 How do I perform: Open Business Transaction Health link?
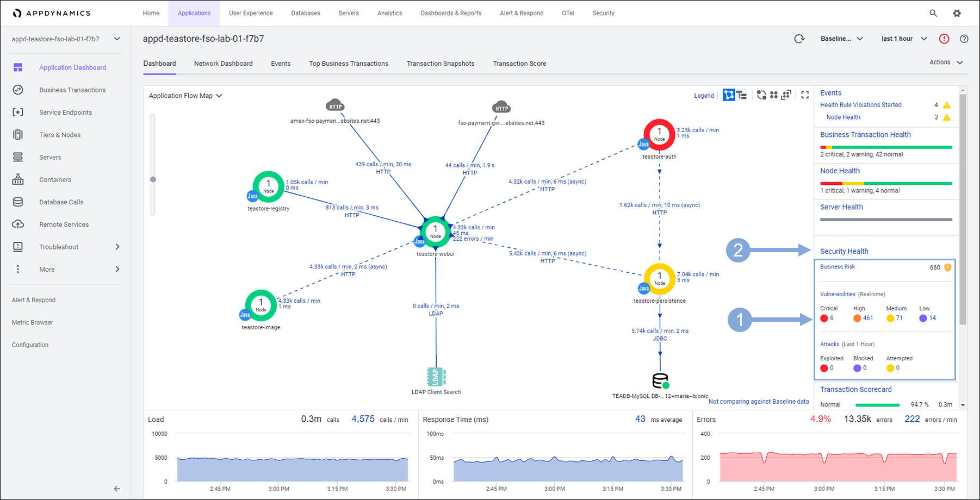pos(865,135)
